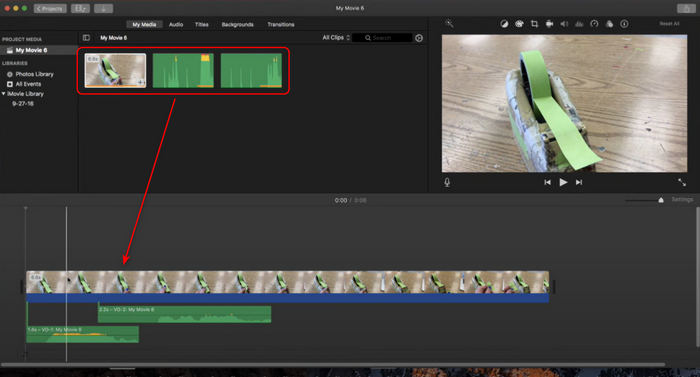Select the Cropping tool

(x=534, y=24)
